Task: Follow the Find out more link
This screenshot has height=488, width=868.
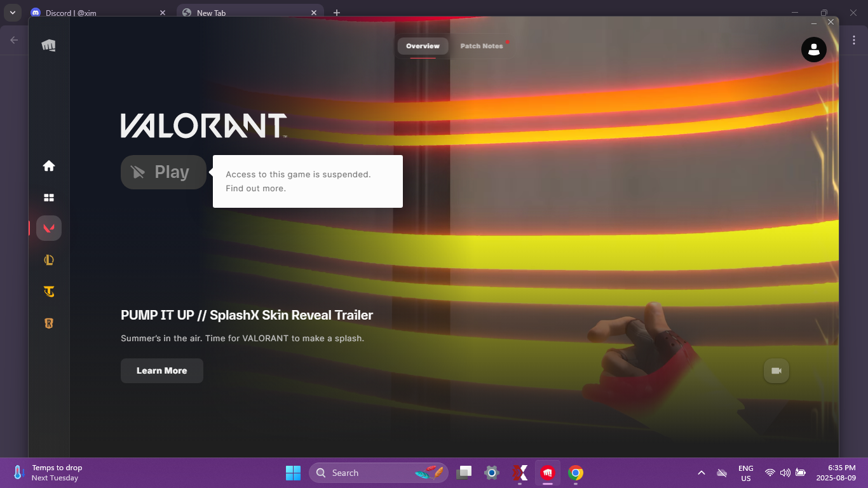Action: point(255,188)
